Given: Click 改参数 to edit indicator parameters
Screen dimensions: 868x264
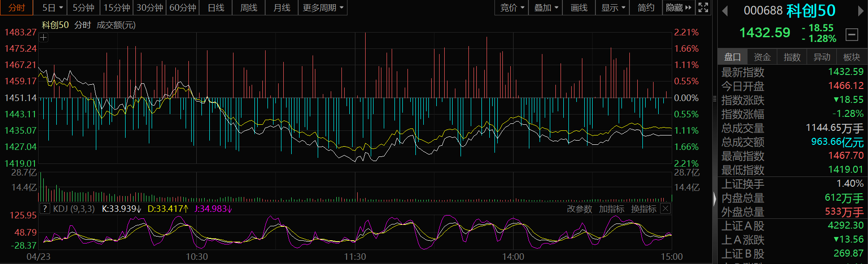Looking at the screenshot, I should pos(579,209).
